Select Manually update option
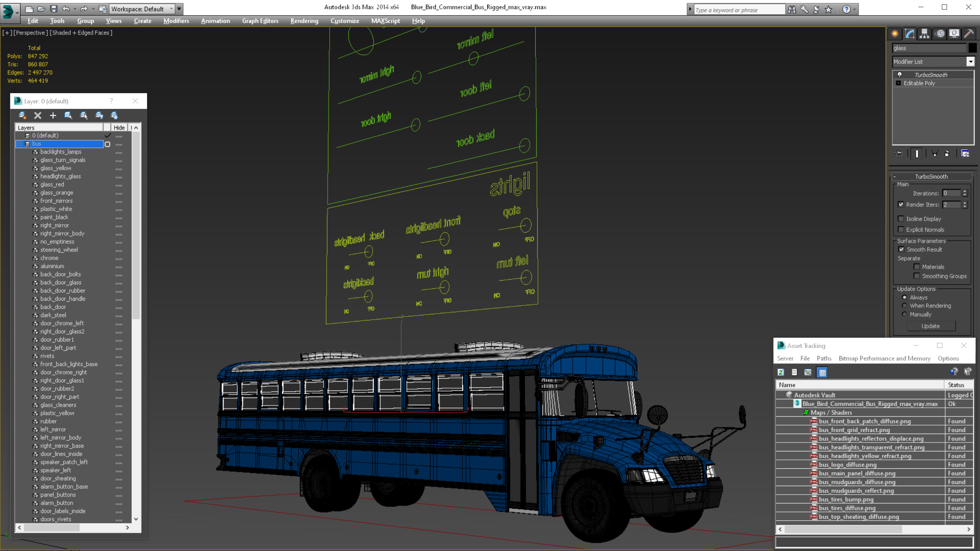 coord(904,314)
